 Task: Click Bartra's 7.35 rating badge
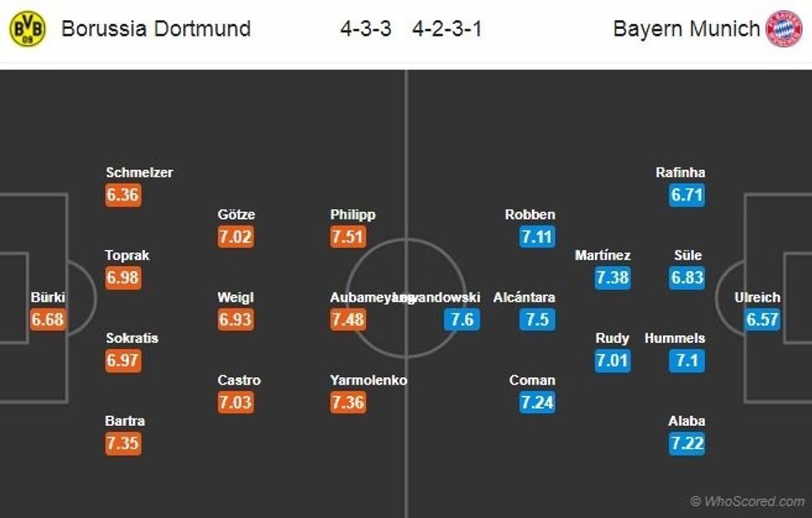[123, 443]
